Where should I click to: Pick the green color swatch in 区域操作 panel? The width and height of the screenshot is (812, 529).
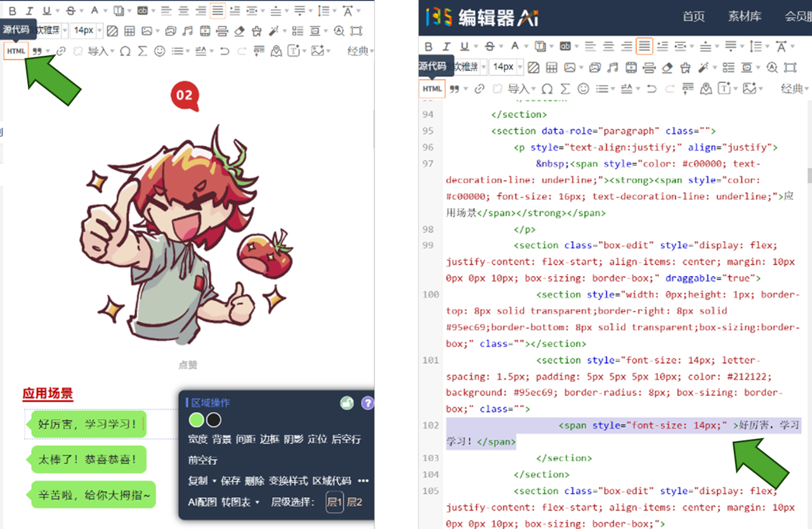196,420
